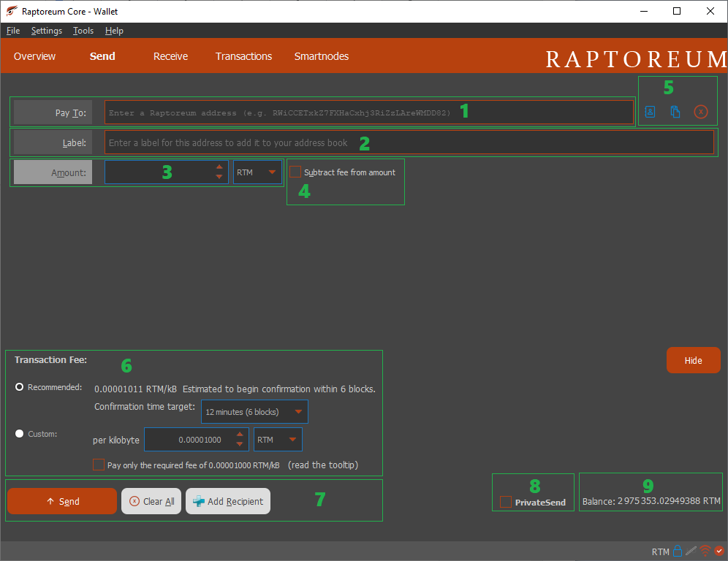The image size is (728, 561).
Task: Hide the transaction fee settings
Action: (693, 360)
